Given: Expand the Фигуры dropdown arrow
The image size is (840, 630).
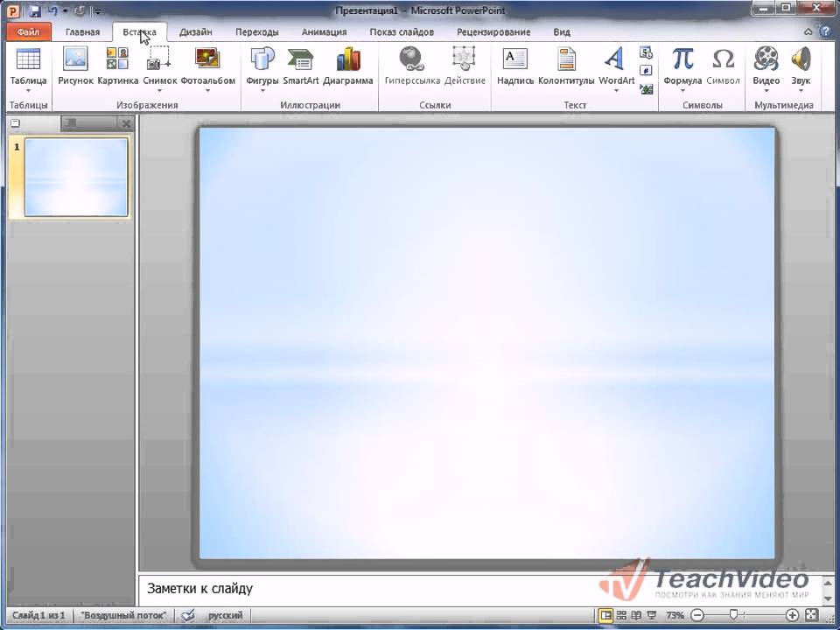Looking at the screenshot, I should (262, 90).
